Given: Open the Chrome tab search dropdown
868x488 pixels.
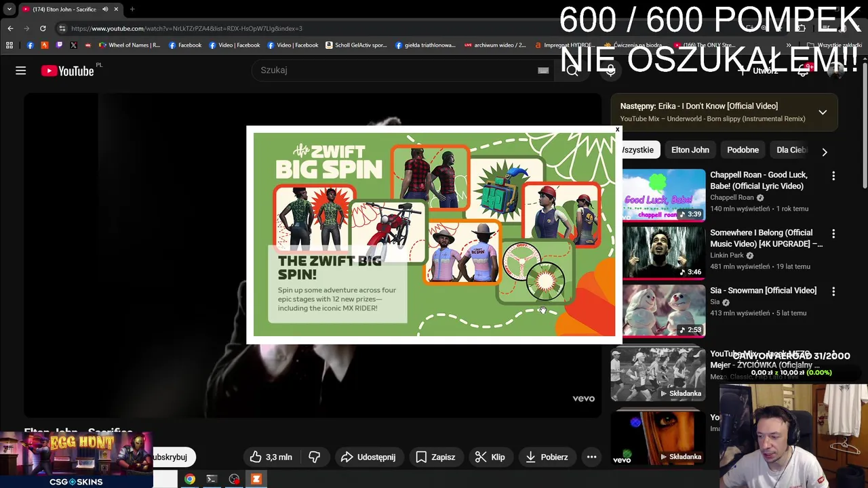Looking at the screenshot, I should coord(9,9).
